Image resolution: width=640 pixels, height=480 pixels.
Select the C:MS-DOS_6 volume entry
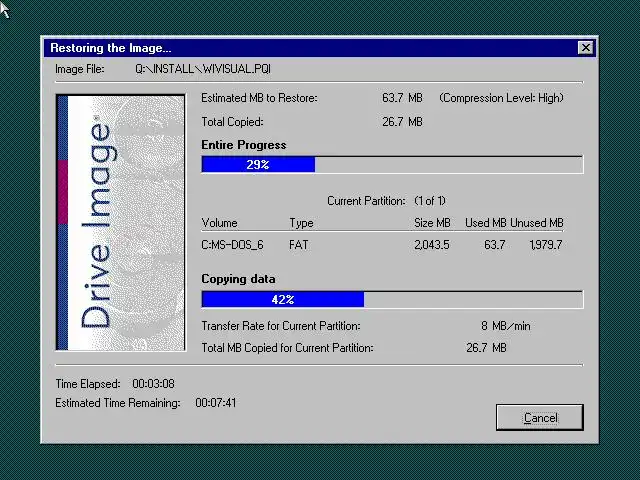click(232, 245)
